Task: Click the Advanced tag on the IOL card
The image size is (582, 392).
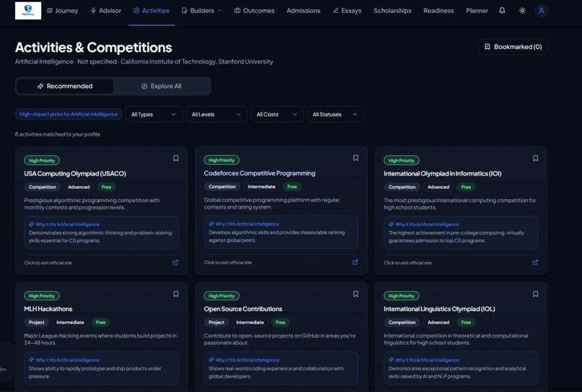Action: 438,322
